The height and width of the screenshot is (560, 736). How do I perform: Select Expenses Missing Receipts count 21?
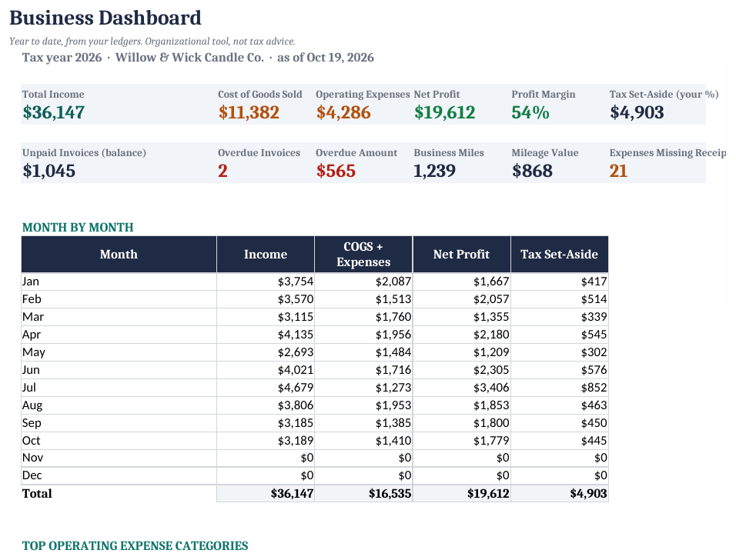618,171
